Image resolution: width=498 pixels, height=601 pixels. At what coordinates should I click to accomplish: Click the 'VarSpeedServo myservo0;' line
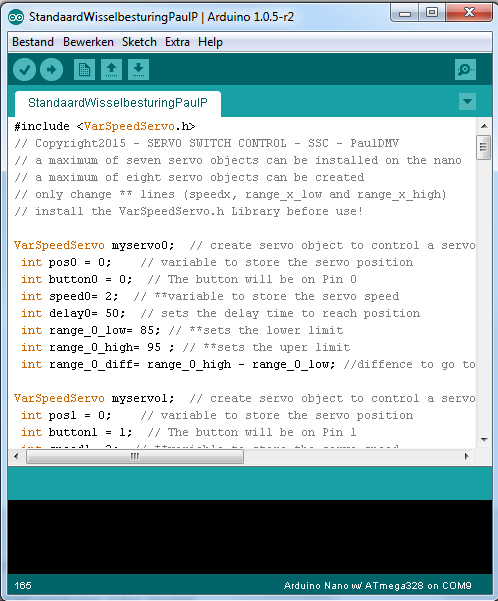coord(245,245)
